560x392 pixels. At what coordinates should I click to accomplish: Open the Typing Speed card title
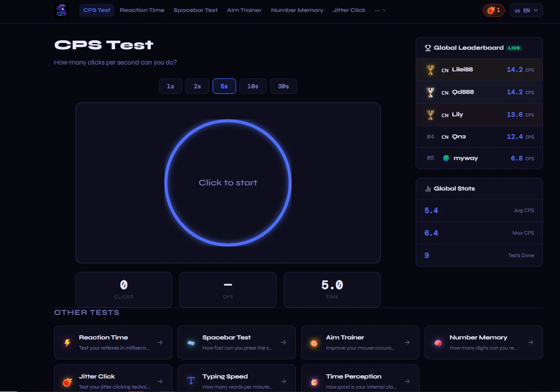(x=225, y=377)
